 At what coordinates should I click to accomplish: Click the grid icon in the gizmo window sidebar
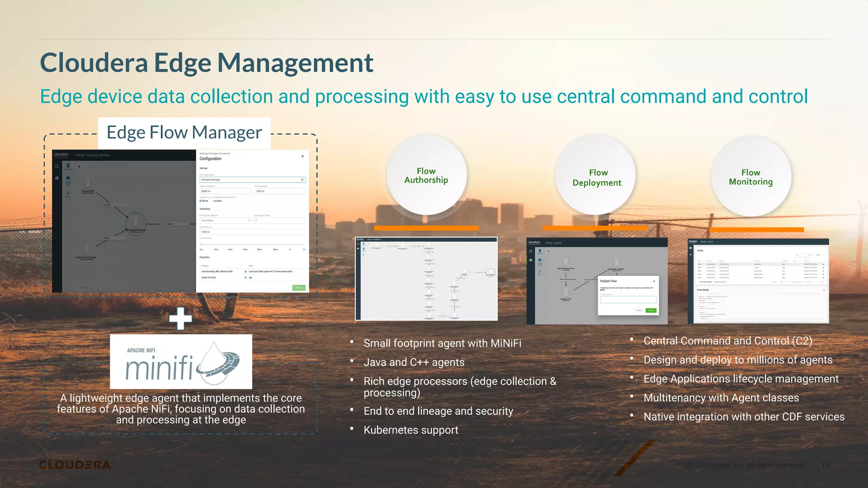(531, 251)
